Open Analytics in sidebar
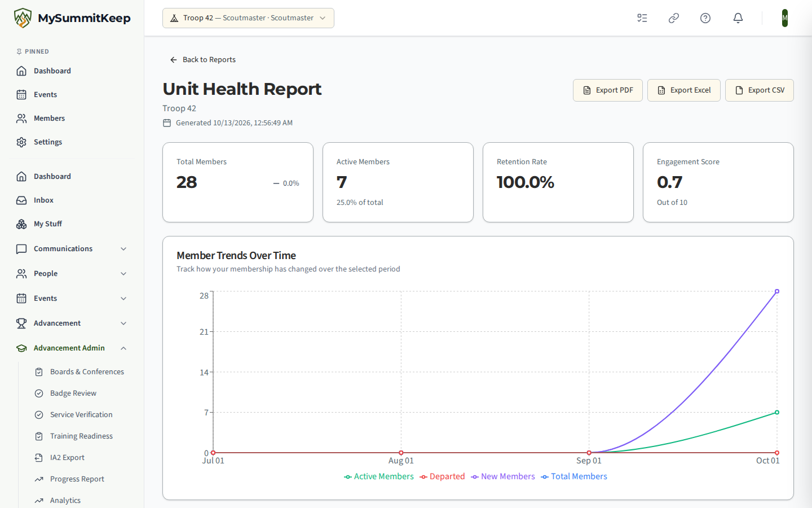The image size is (812, 508). point(81,500)
